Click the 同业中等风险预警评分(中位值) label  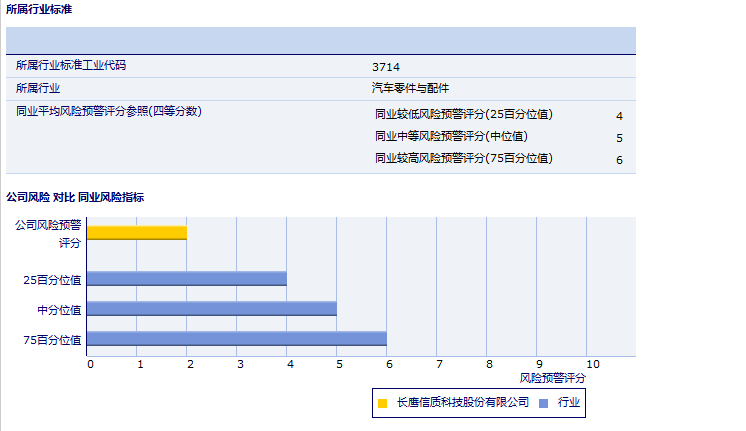point(451,136)
